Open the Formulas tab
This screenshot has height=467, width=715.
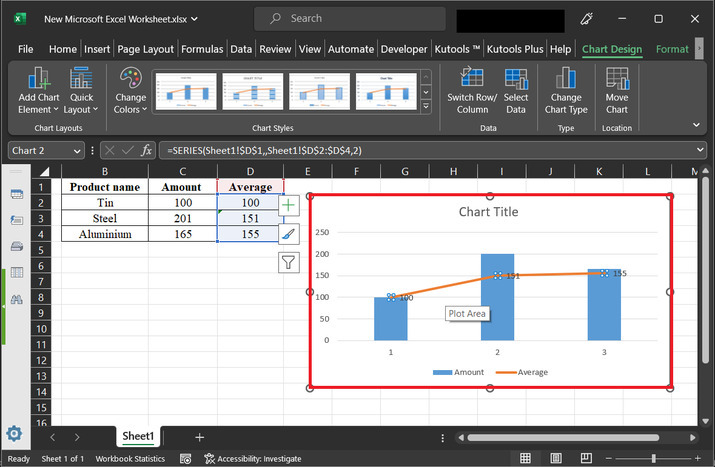point(202,49)
